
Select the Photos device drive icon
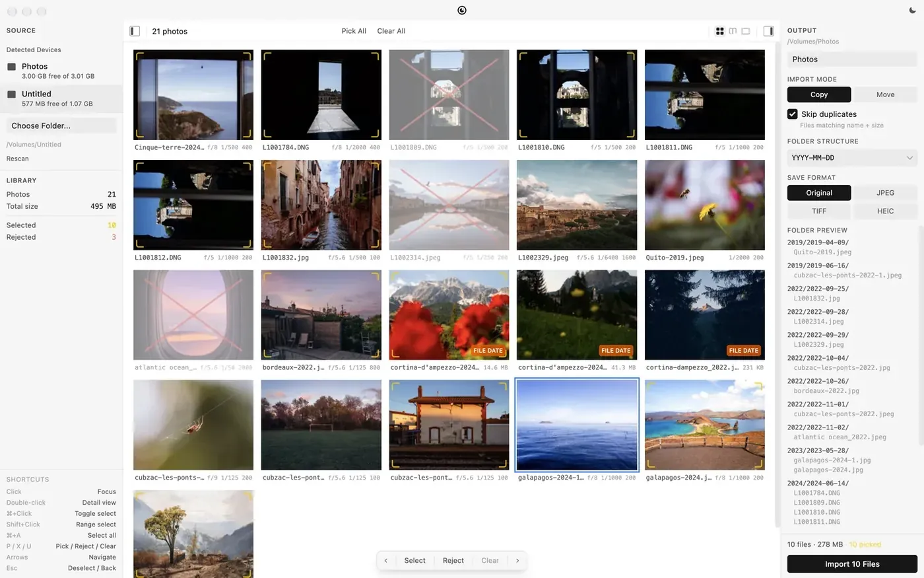pyautogui.click(x=11, y=67)
